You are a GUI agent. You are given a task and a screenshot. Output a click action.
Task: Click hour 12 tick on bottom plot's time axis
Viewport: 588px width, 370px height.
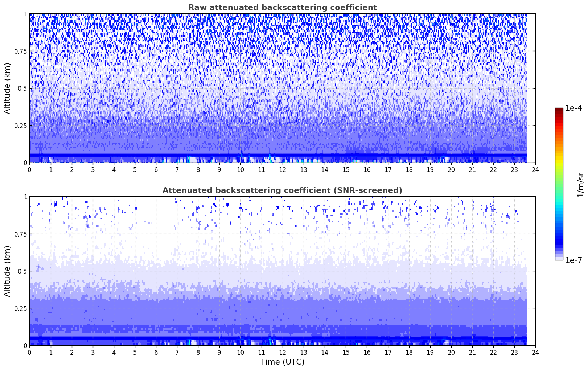point(283,353)
